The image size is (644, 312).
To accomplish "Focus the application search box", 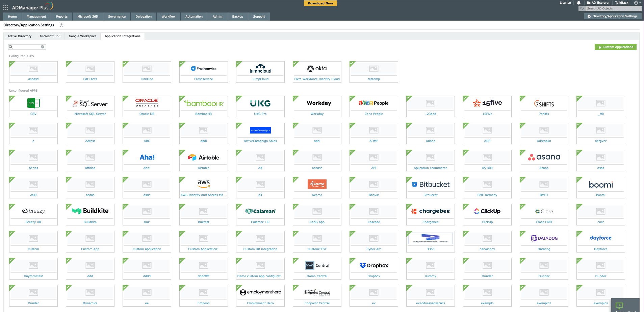I will point(27,47).
